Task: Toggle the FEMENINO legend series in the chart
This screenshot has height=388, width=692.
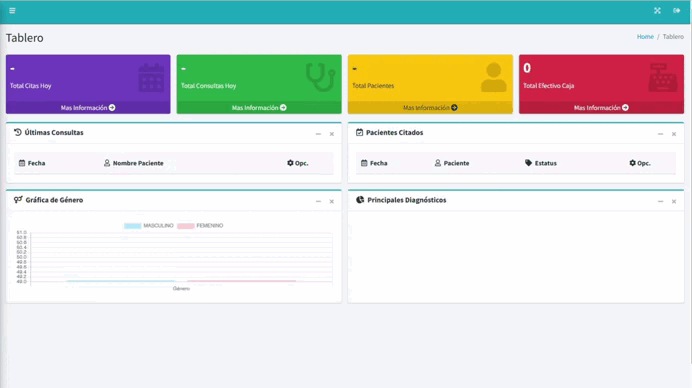Action: (x=200, y=226)
